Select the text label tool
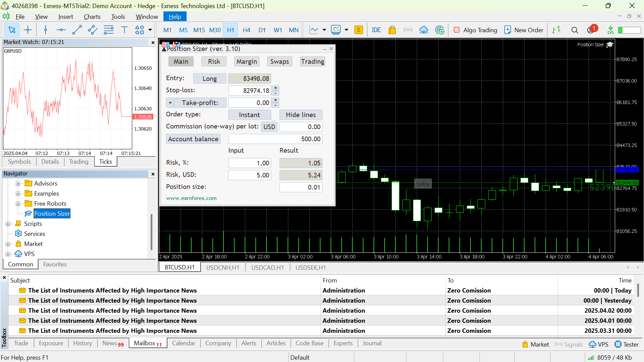 click(124, 30)
